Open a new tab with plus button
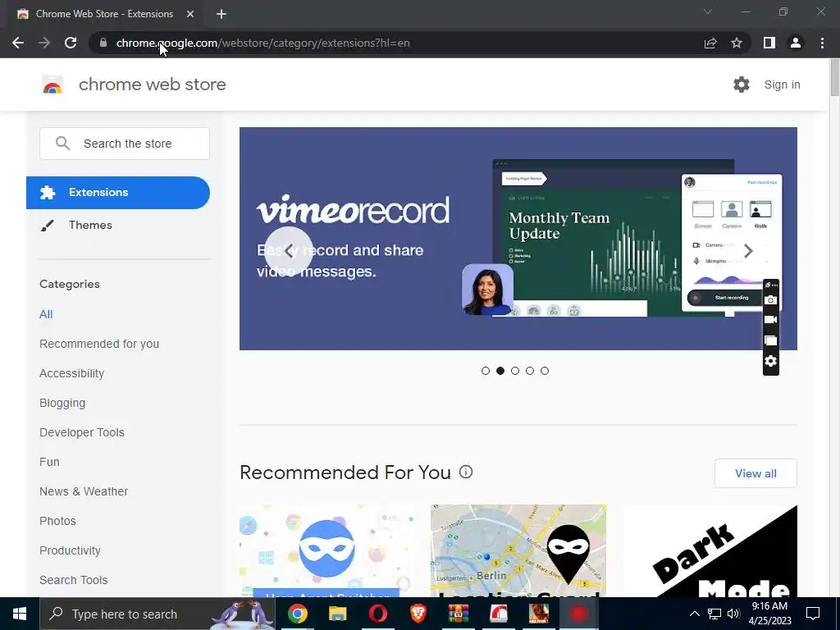This screenshot has width=840, height=630. [x=221, y=14]
